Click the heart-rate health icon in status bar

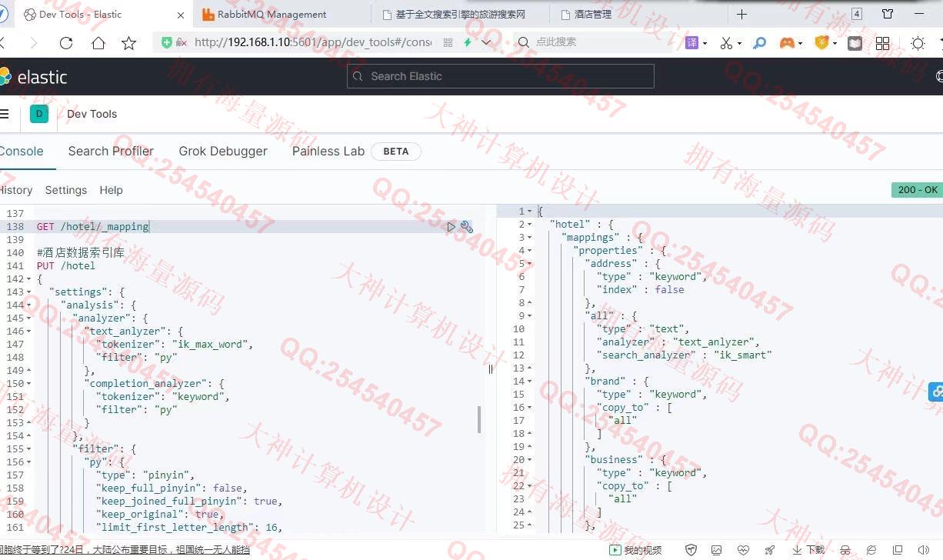click(x=742, y=550)
